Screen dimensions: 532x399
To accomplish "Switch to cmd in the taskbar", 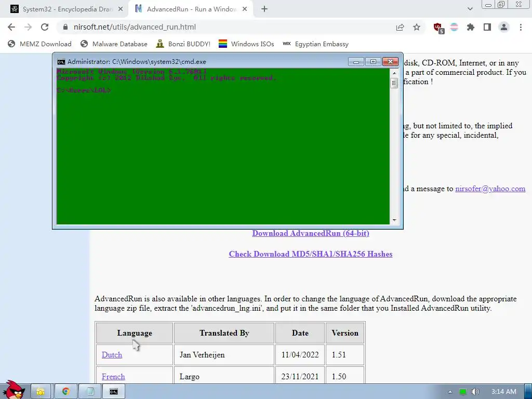I will [114, 392].
